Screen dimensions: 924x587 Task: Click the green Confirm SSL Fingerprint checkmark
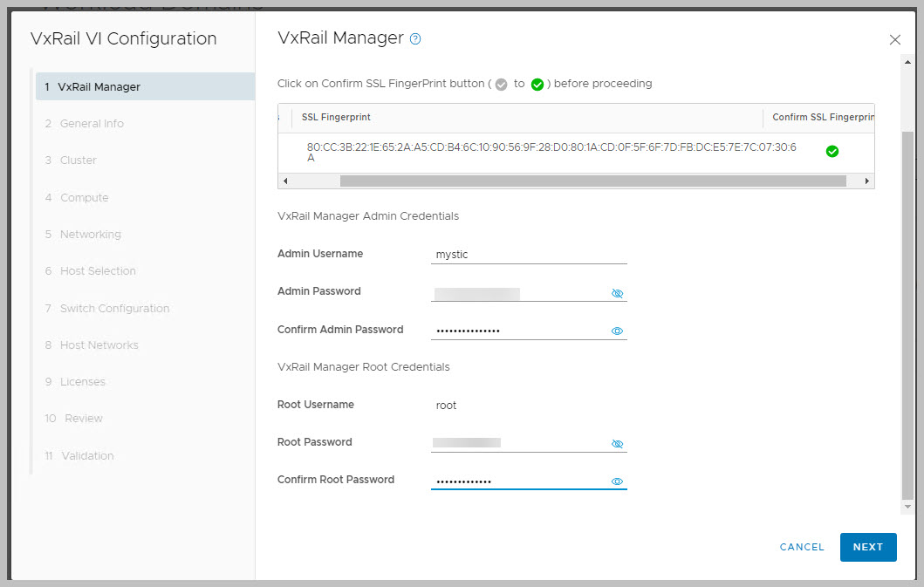(832, 151)
